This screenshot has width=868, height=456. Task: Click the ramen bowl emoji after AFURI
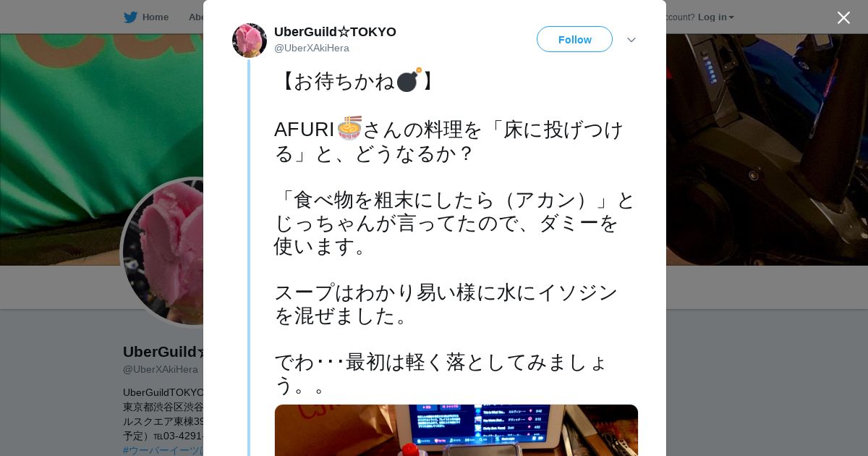click(x=349, y=128)
